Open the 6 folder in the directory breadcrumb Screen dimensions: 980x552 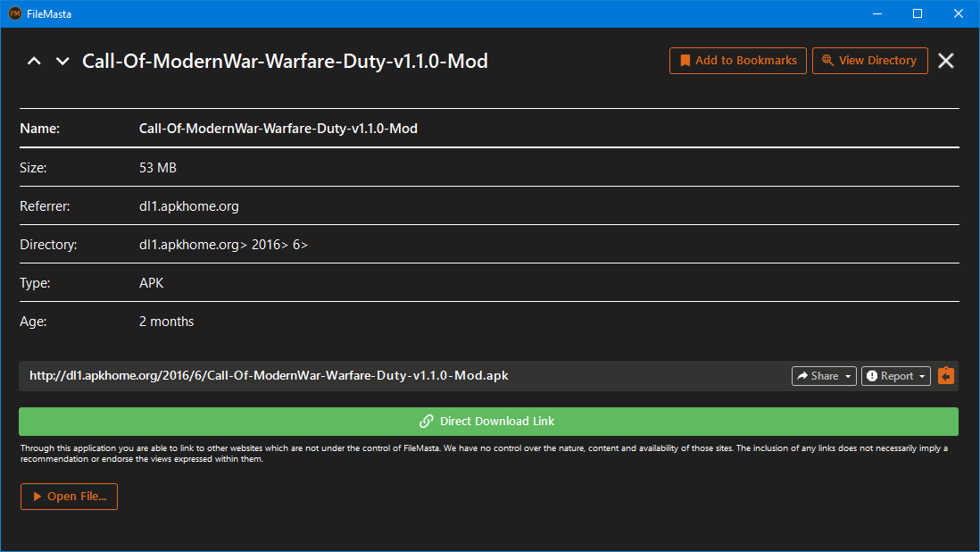[x=297, y=244]
